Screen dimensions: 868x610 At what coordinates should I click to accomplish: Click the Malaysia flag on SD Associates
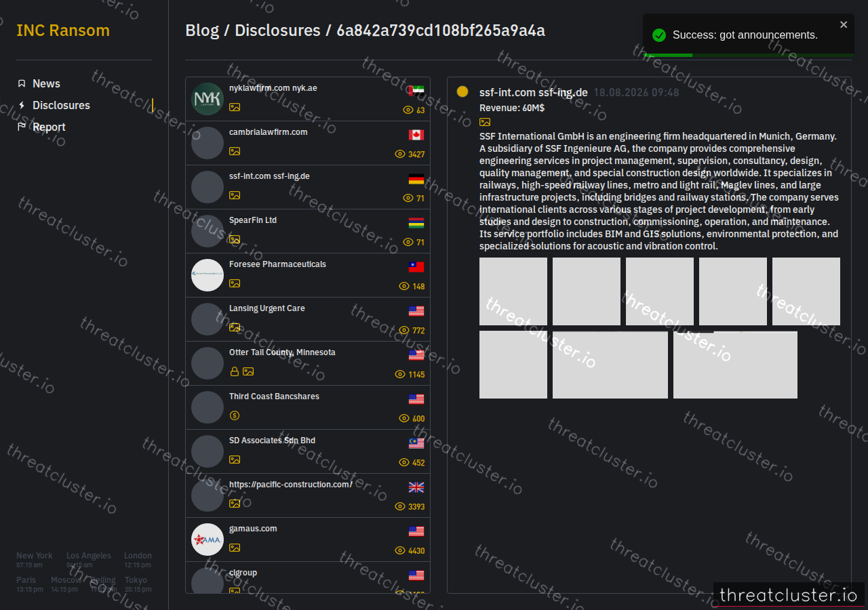pyautogui.click(x=416, y=443)
